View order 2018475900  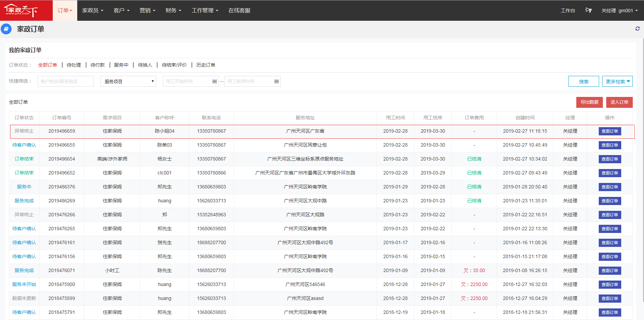pyautogui.click(x=610, y=285)
